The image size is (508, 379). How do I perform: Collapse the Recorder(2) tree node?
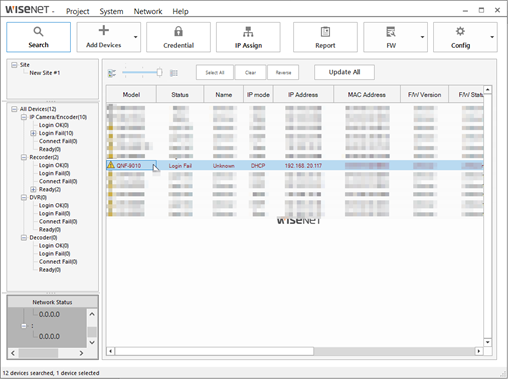tap(24, 157)
